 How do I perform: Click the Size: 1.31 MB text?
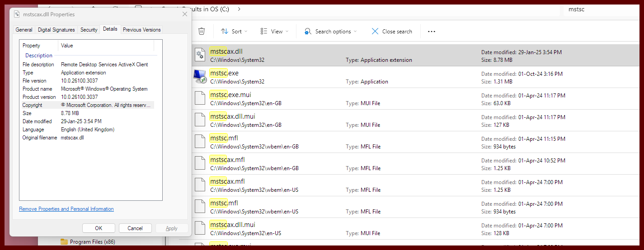[x=497, y=82]
